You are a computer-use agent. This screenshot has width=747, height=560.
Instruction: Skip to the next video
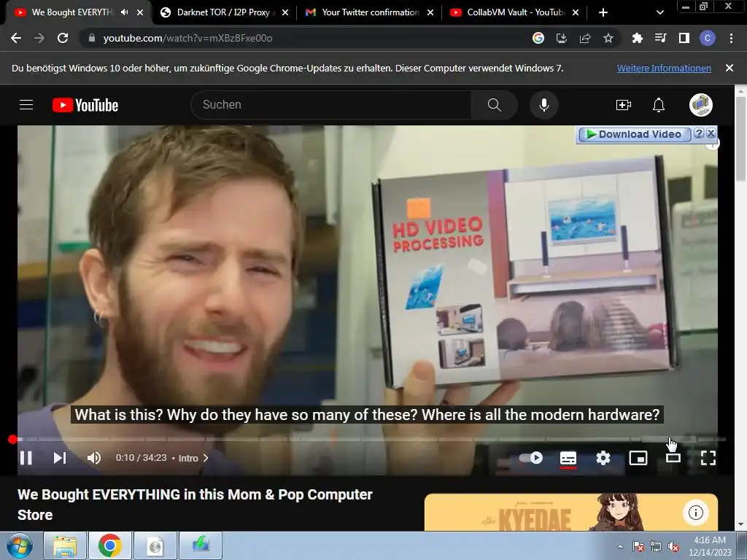60,458
